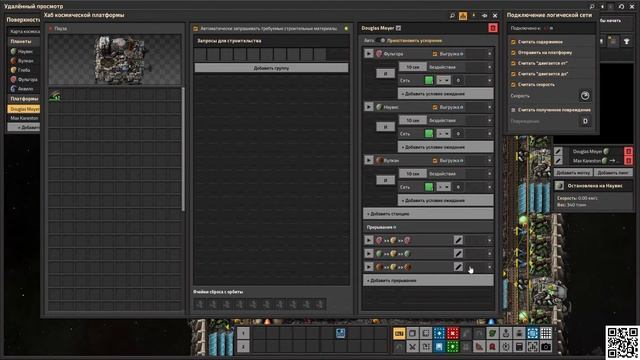
Task: Click the search icon in the top title bar
Action: (592, 6)
